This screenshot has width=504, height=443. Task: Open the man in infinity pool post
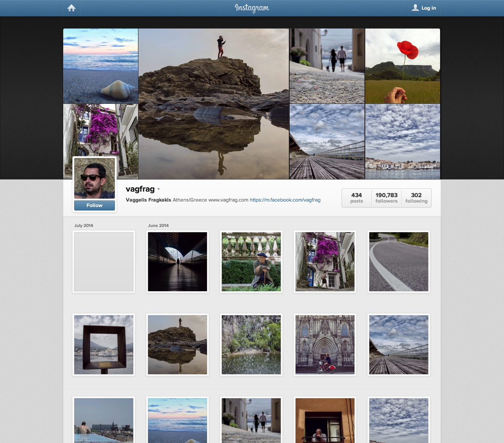tap(104, 420)
